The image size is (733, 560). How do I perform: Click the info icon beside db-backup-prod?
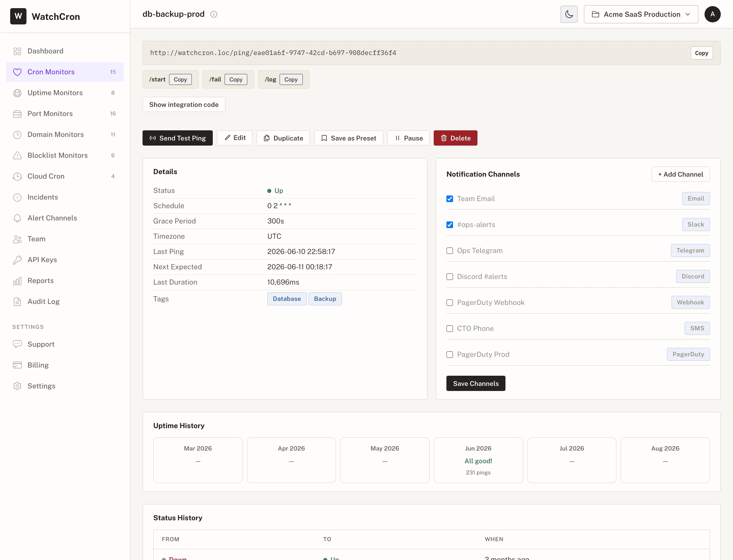pos(214,14)
